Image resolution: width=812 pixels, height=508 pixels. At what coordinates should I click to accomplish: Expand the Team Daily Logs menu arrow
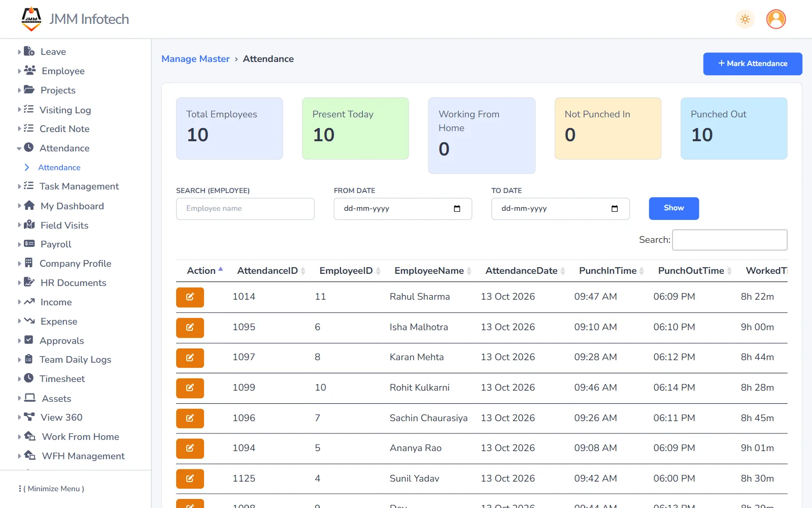19,360
